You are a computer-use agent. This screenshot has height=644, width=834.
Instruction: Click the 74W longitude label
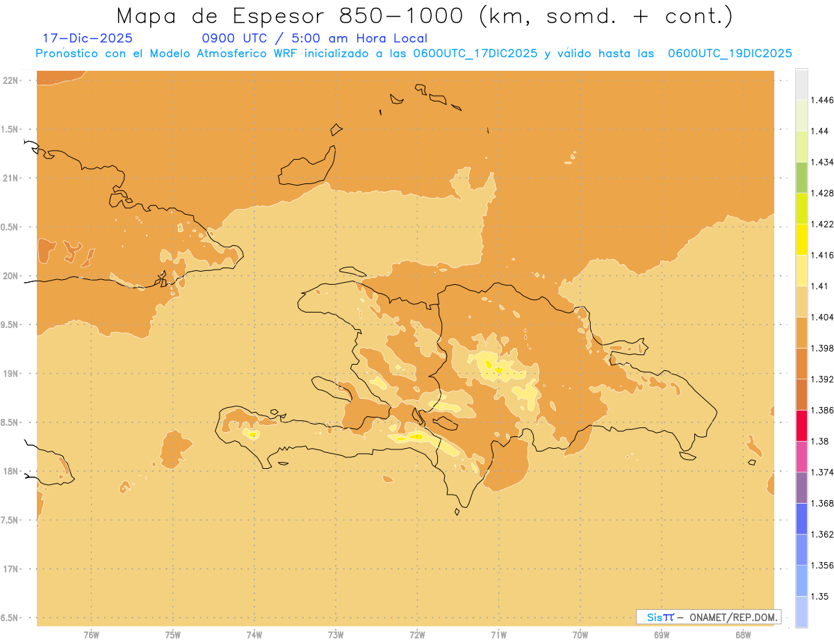click(254, 635)
